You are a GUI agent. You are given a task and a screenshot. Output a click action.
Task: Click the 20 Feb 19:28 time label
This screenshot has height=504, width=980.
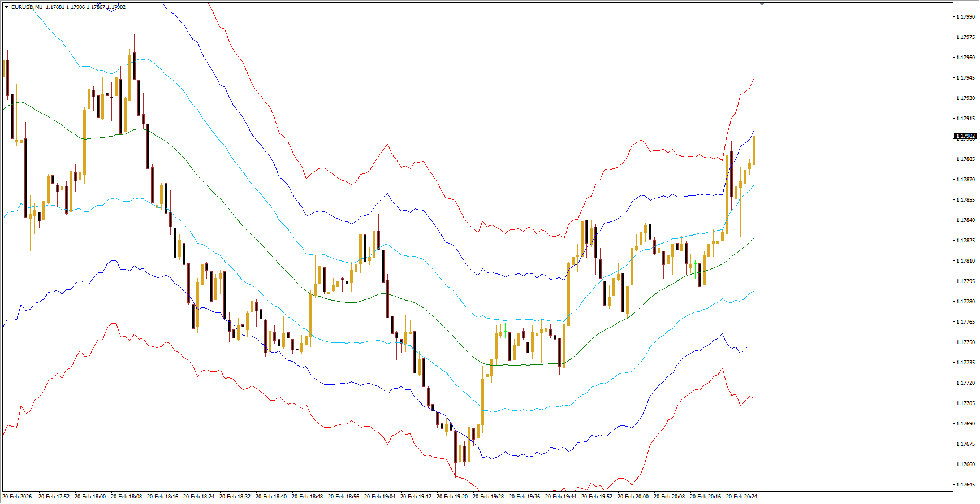coord(488,497)
